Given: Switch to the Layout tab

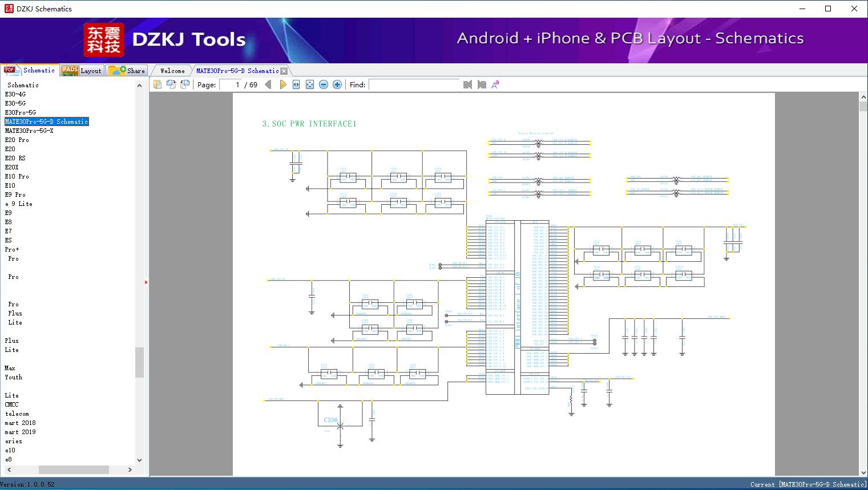Looking at the screenshot, I should pos(82,71).
